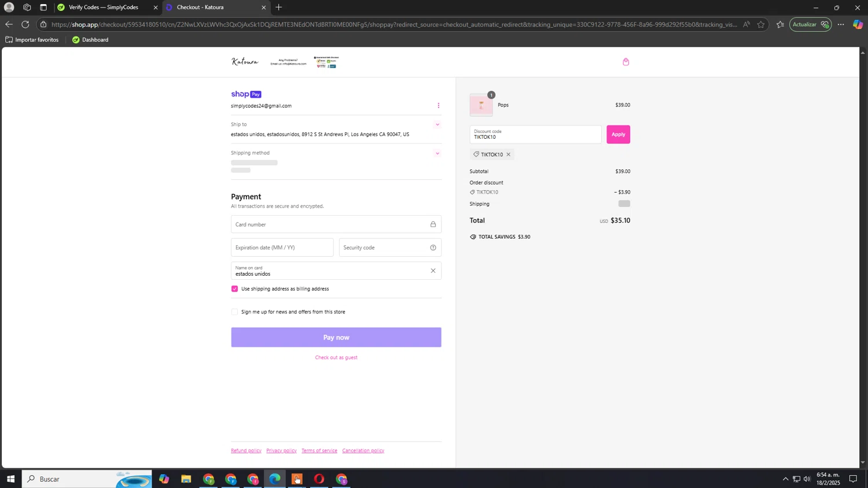
Task: Open the Copilot sidebar icon
Action: tap(858, 24)
